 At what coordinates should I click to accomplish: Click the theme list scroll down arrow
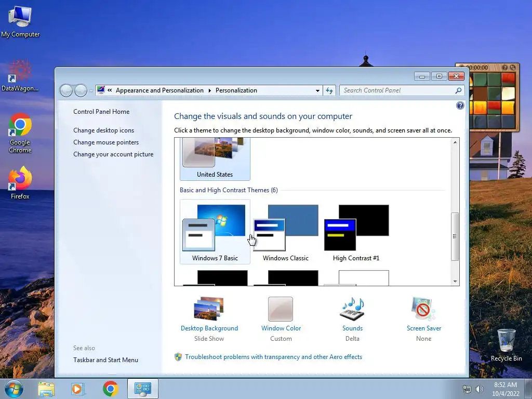click(x=455, y=281)
